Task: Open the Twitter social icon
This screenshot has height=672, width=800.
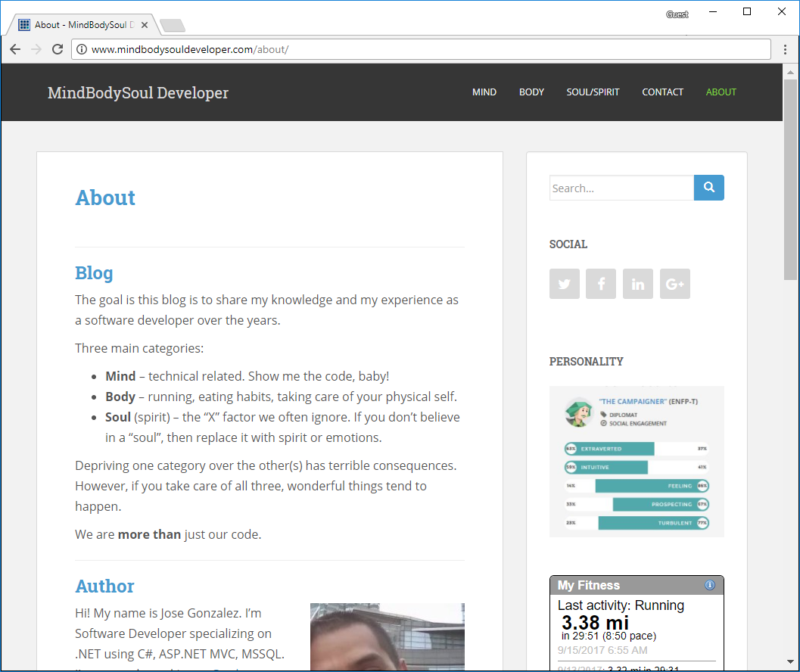Action: click(565, 284)
